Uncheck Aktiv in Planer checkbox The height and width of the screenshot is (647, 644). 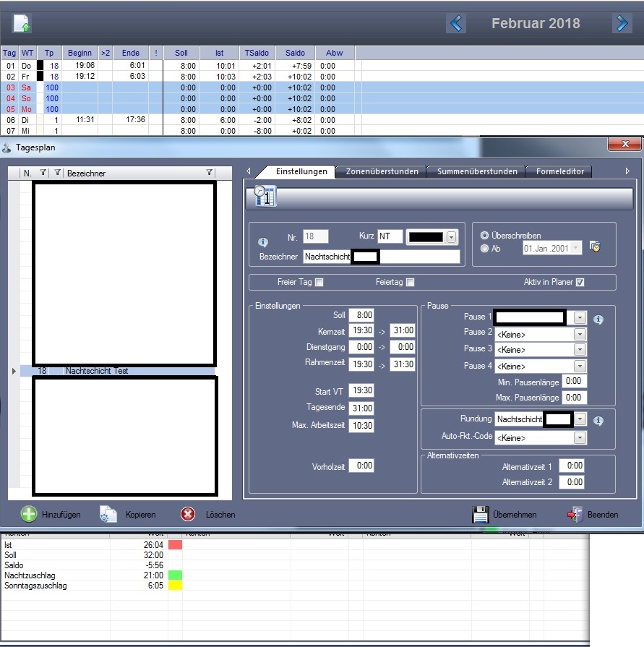coord(579,283)
